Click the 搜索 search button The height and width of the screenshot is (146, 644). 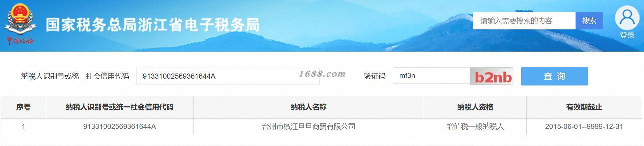click(589, 21)
